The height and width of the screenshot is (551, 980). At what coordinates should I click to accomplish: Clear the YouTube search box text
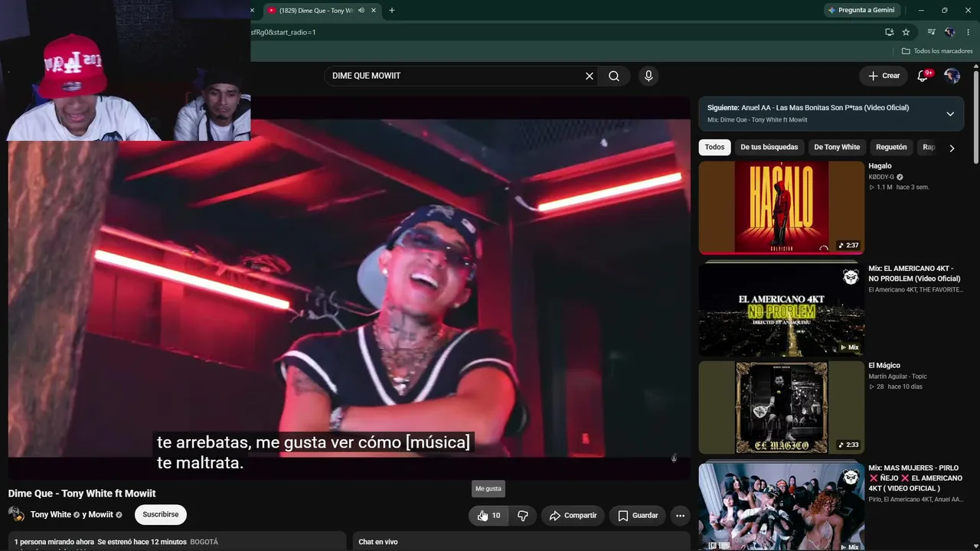[x=590, y=76]
